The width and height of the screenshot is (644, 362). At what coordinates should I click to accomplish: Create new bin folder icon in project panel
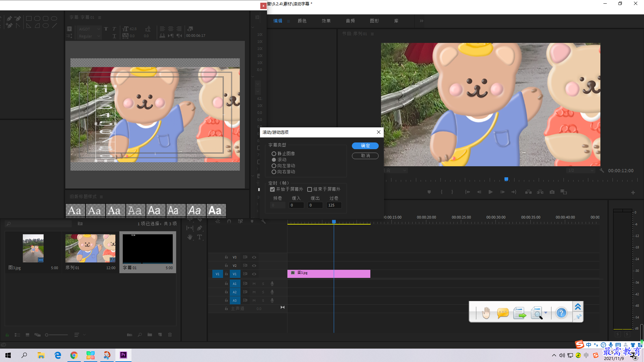pyautogui.click(x=150, y=335)
